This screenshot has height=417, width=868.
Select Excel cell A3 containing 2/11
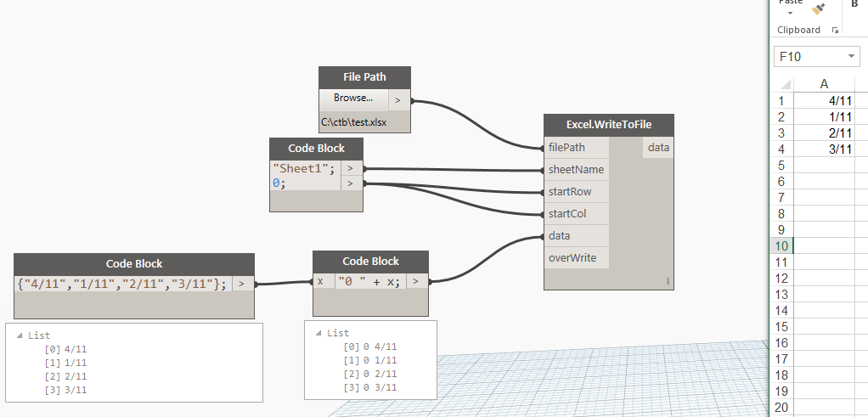point(825,132)
